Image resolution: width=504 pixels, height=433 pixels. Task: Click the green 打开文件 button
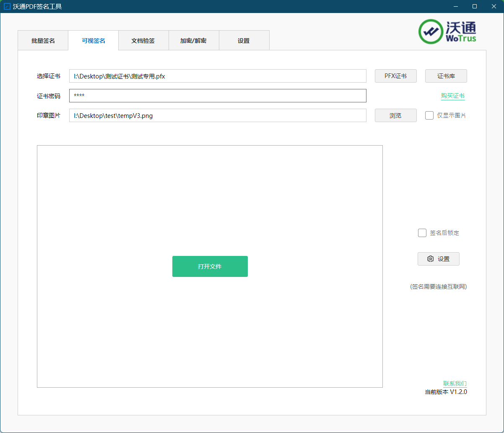point(210,266)
